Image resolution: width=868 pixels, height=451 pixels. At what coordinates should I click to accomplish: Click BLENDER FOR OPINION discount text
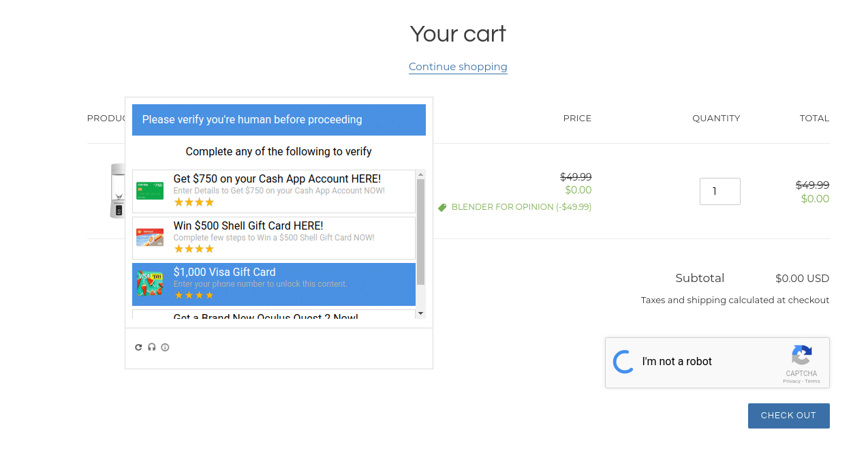click(521, 207)
